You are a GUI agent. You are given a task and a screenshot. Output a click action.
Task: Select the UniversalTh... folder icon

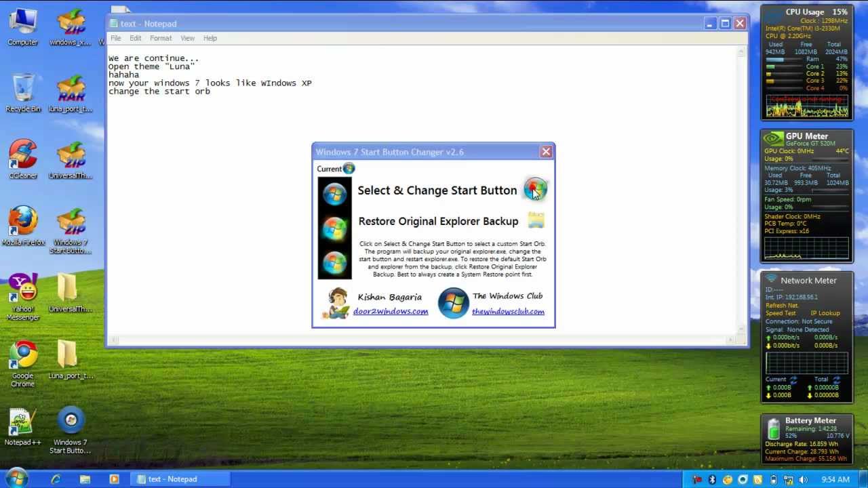click(71, 293)
